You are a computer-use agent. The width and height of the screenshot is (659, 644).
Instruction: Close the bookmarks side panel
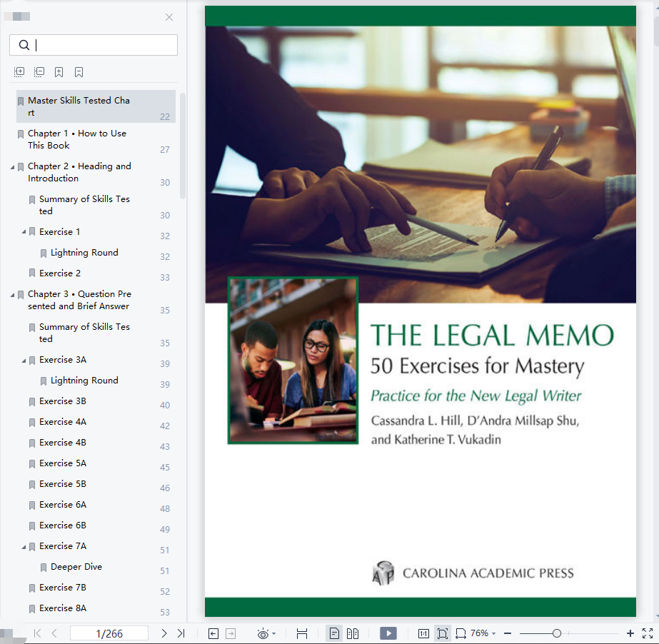tap(169, 17)
